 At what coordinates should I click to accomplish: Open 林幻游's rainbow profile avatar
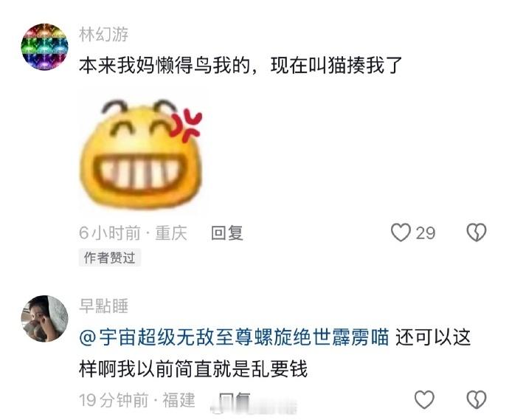click(45, 47)
